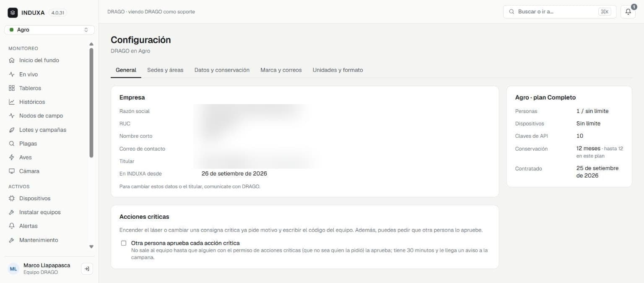Switch to the General tab
The width and height of the screenshot is (644, 283).
[x=126, y=70]
